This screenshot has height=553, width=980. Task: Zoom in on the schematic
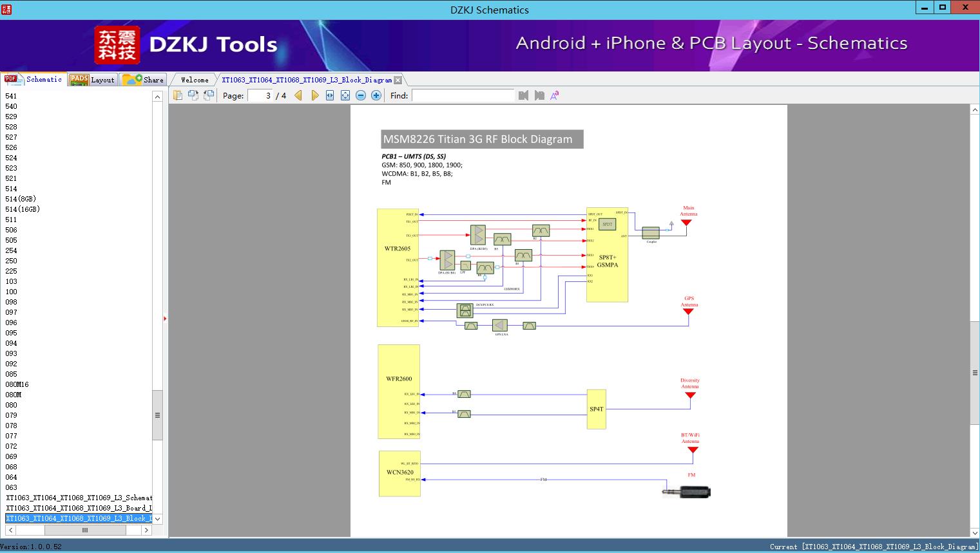(x=376, y=95)
